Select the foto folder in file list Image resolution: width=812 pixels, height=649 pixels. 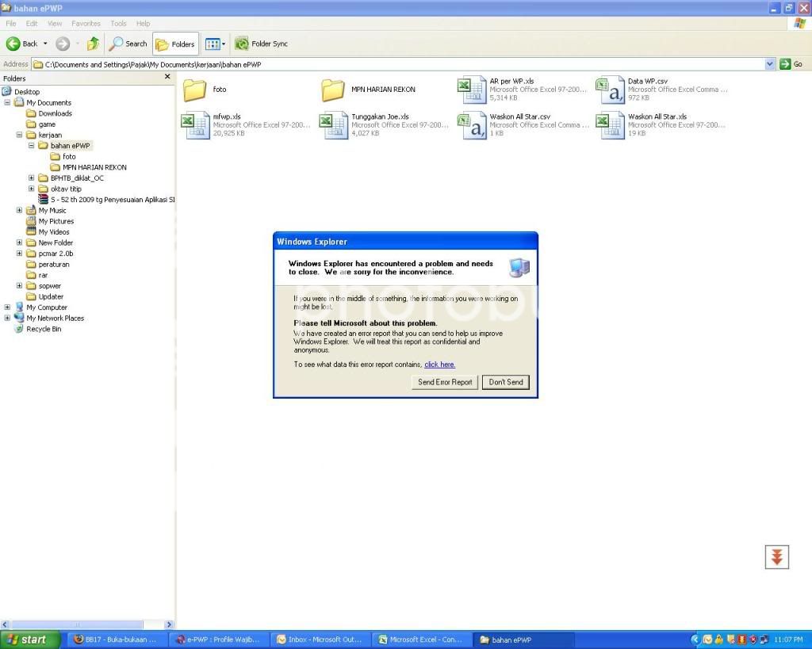click(x=205, y=90)
